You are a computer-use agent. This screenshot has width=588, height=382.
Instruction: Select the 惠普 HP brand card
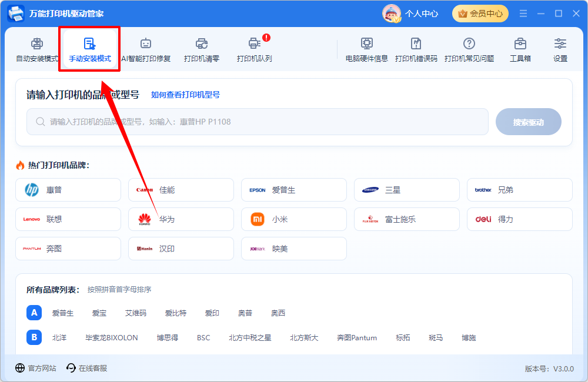(68, 190)
